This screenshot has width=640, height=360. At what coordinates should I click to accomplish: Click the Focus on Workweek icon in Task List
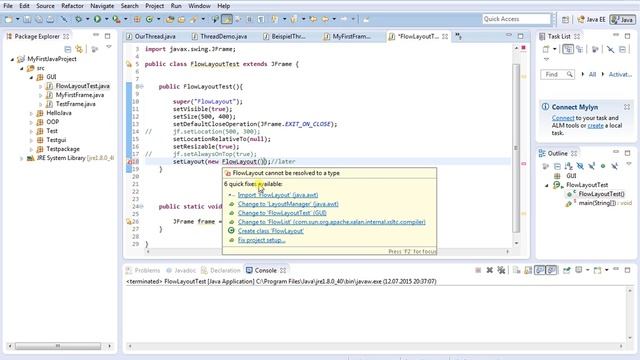595,49
